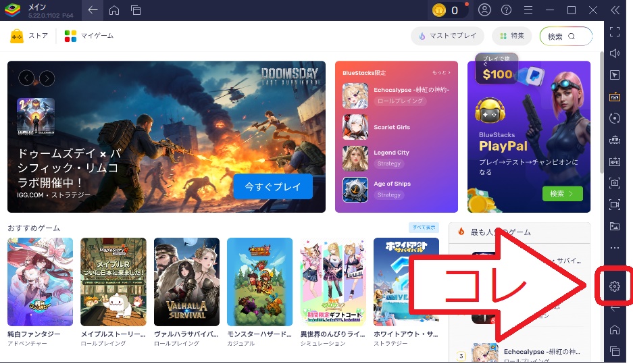
Task: Click the volume speaker icon
Action: tap(614, 53)
